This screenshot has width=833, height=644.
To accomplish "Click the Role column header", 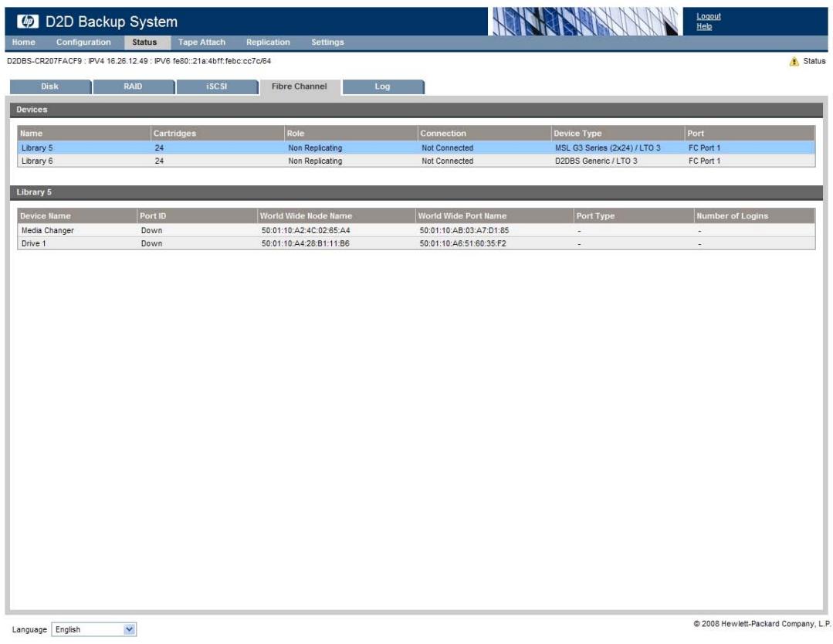I will 350,134.
